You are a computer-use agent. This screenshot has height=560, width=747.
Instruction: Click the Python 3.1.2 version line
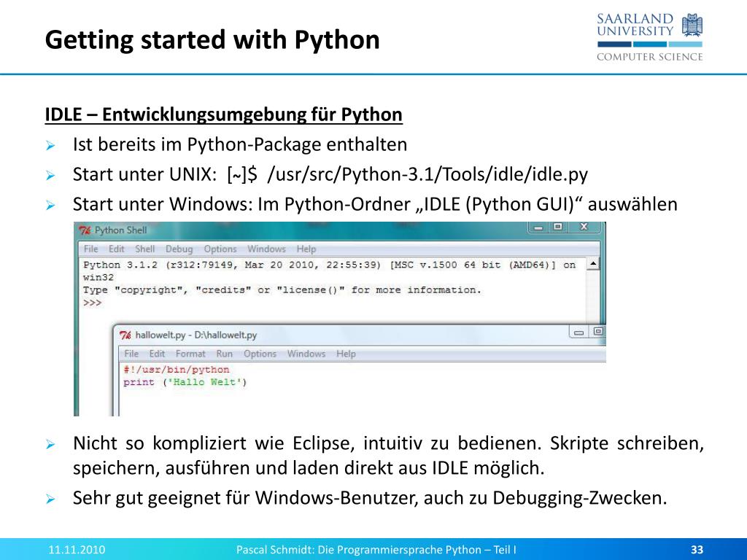tap(329, 271)
